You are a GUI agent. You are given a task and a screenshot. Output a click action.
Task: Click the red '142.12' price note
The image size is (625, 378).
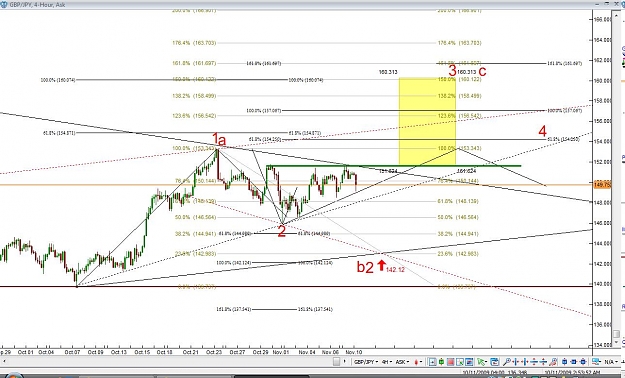tap(395, 270)
